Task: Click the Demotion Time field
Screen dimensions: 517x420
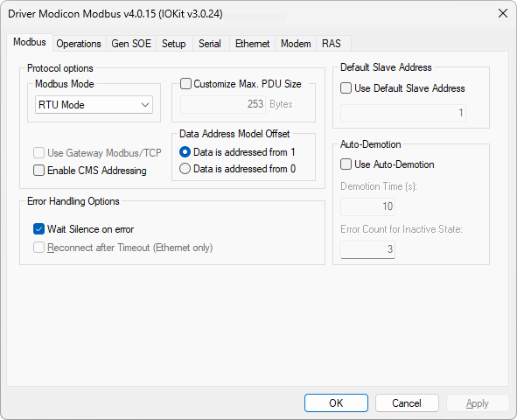Action: [367, 206]
